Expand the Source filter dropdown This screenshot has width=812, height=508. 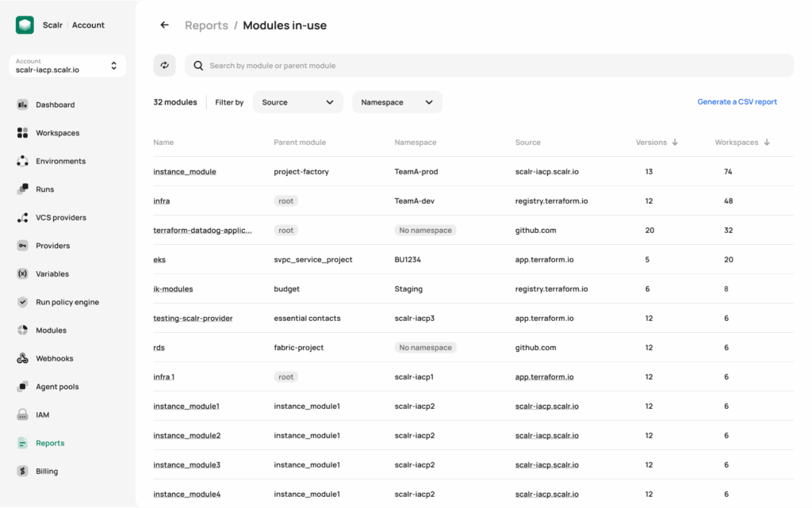coord(298,102)
